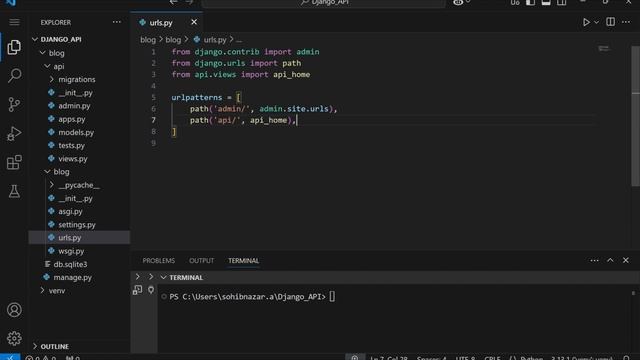Toggle the bottom panel layout icon
This screenshot has width=640, height=360.
point(546,2)
